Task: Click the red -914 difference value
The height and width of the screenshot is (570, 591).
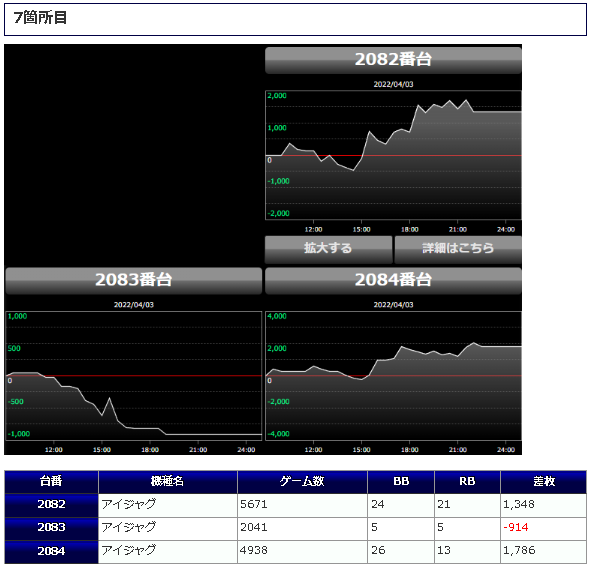Action: pos(516,529)
